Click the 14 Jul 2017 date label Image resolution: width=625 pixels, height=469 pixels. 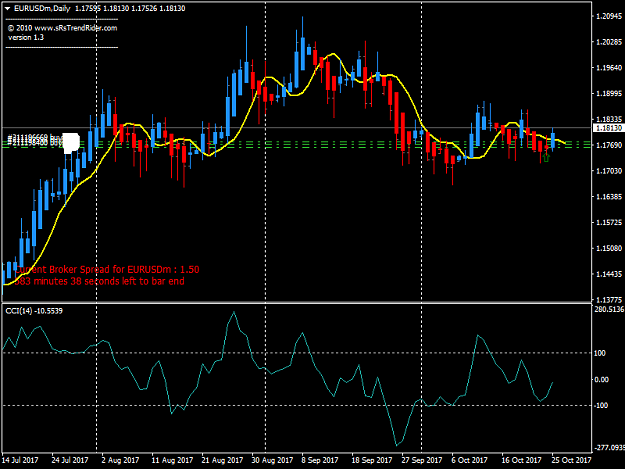pos(20,460)
